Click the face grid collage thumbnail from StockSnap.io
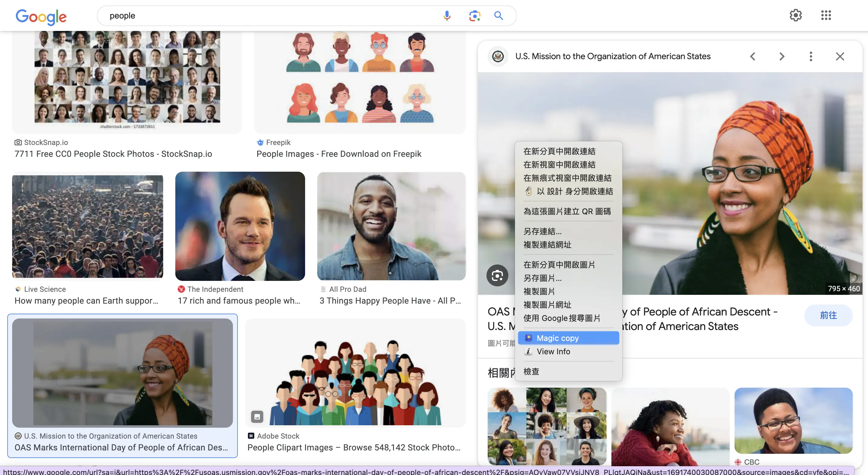 pos(127,80)
